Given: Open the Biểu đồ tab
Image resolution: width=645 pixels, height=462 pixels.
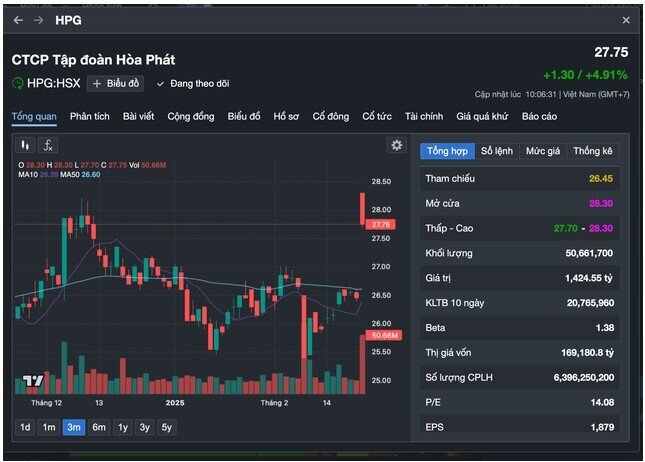Looking at the screenshot, I should (244, 116).
